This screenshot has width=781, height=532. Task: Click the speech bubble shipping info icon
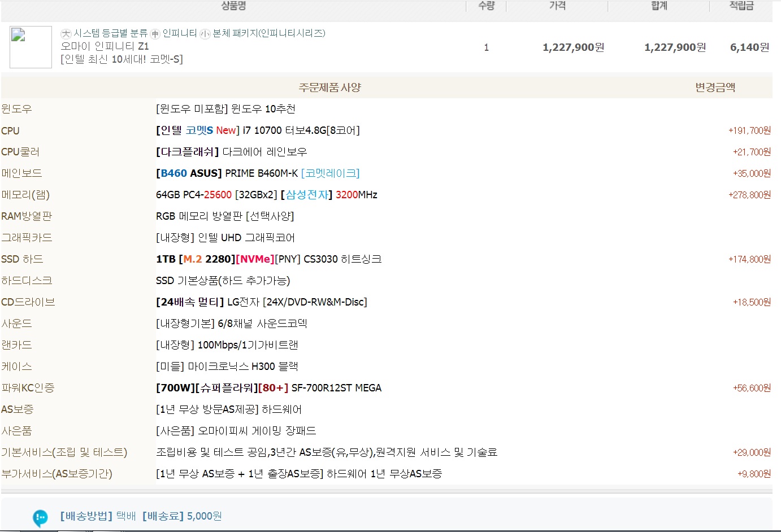click(x=40, y=517)
